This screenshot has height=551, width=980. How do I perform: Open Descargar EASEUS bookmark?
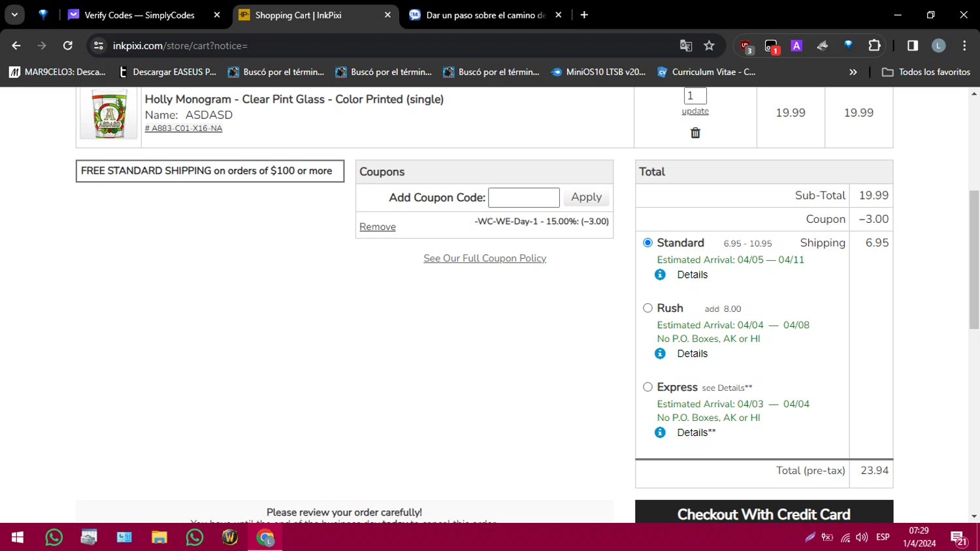pyautogui.click(x=167, y=72)
